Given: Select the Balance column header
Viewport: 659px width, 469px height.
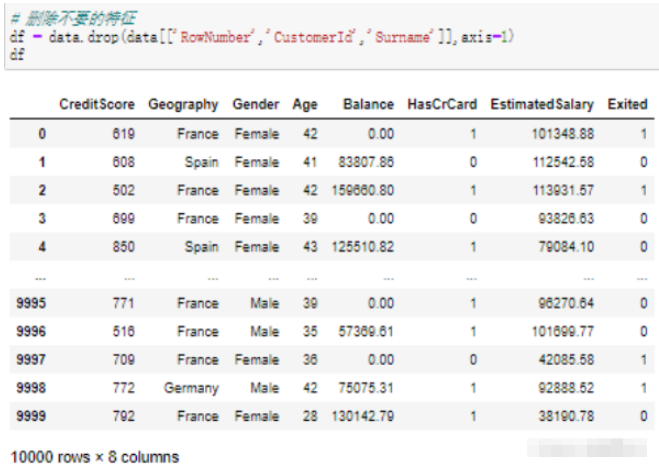Looking at the screenshot, I should (368, 105).
